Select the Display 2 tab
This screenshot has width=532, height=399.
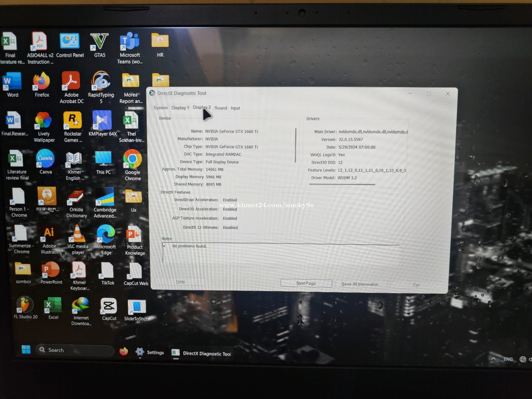(201, 107)
